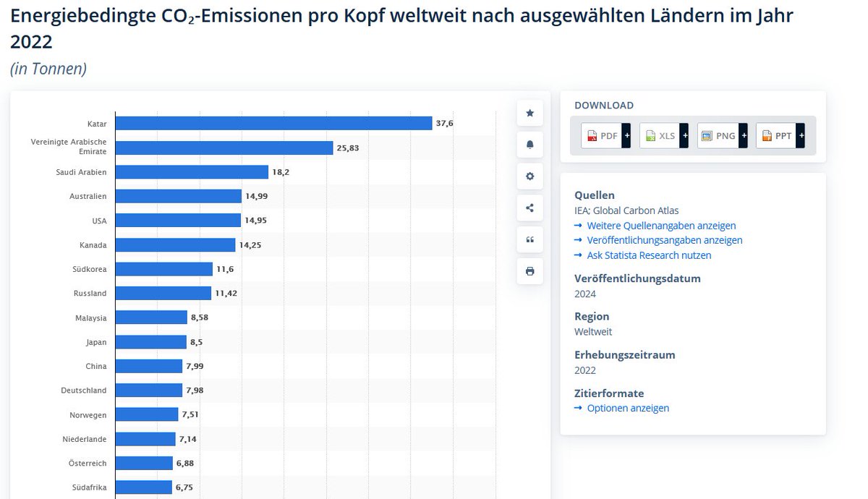Click the Saudi Arabien bar
This screenshot has width=868, height=499.
tap(192, 172)
